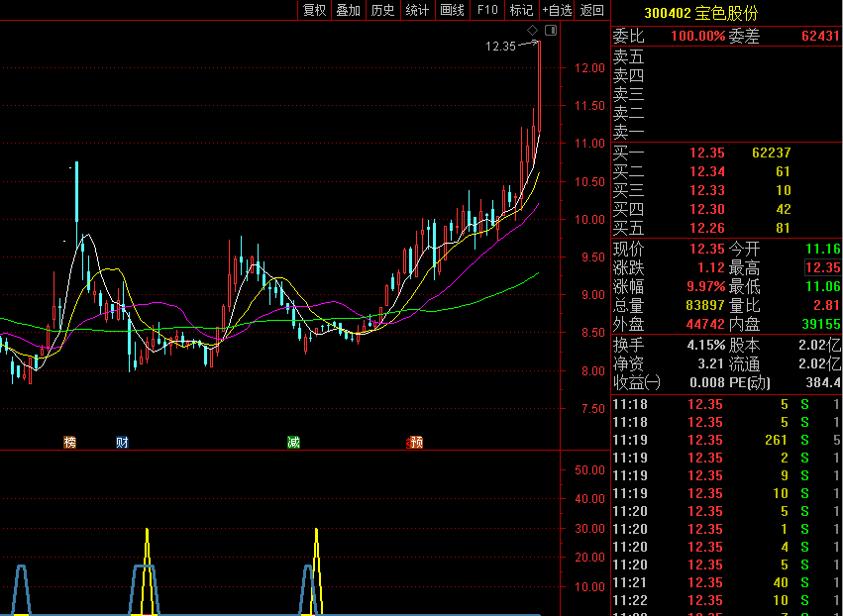This screenshot has width=843, height=616.
Task: Select the 11:19 trade with volume 261
Action: click(x=727, y=441)
